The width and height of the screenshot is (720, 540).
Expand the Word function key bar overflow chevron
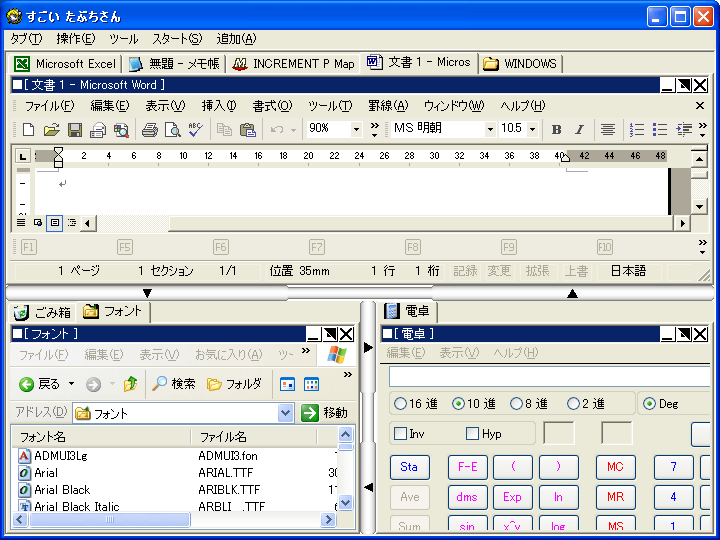(703, 247)
